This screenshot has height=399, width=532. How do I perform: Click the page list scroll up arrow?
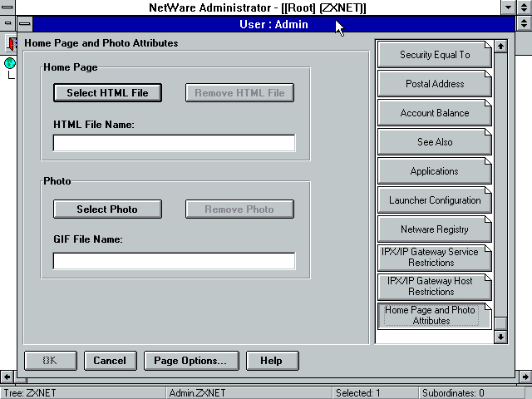point(500,47)
